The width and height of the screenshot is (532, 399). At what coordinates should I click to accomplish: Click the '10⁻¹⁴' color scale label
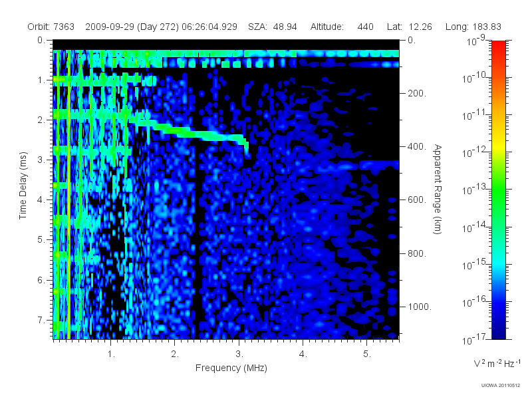(475, 227)
